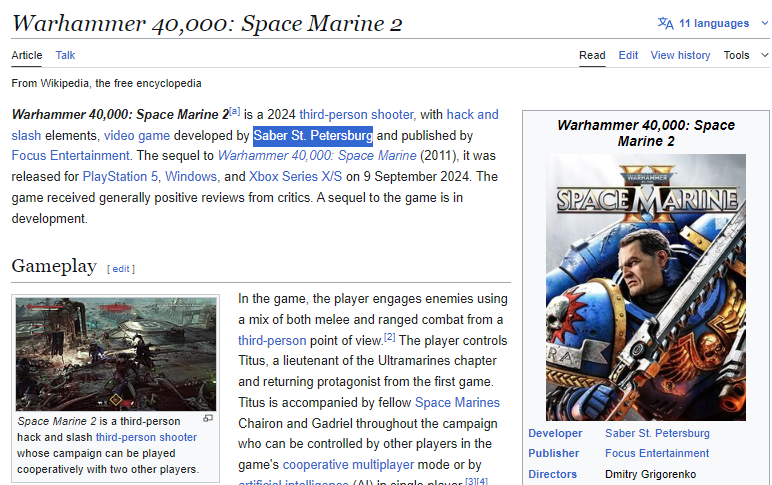Click the languages translate icon
The height and width of the screenshot is (485, 772).
(665, 23)
